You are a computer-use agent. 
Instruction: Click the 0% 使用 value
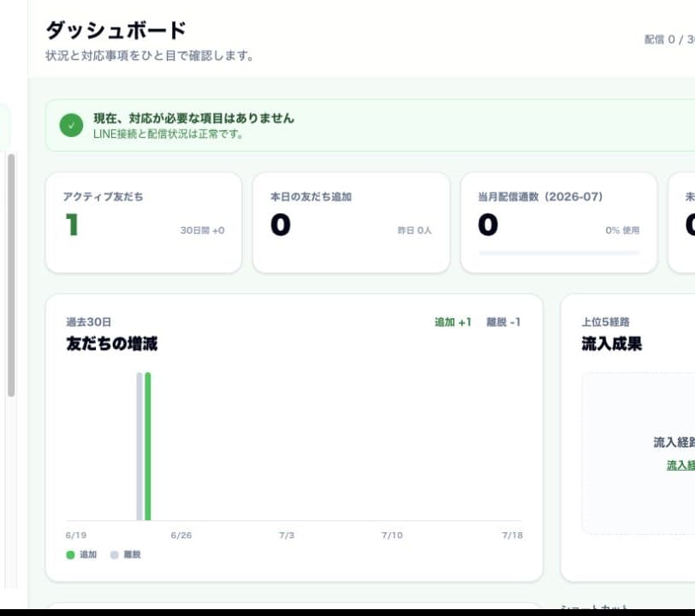tap(622, 230)
